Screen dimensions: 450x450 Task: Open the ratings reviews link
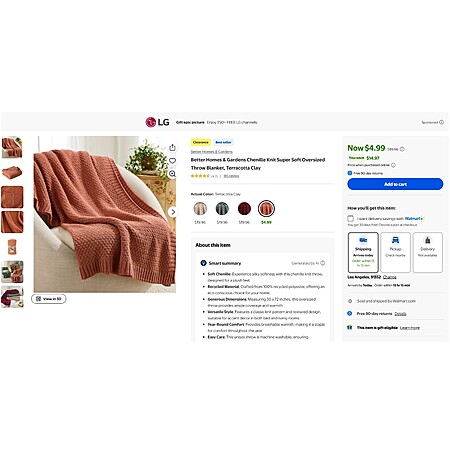coord(231,176)
